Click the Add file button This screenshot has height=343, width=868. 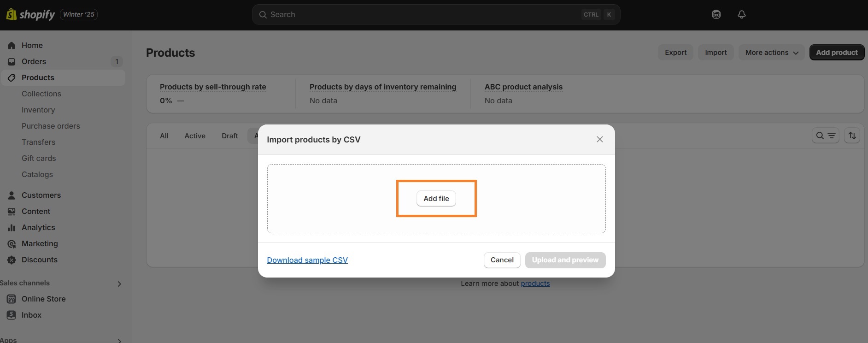click(x=436, y=198)
